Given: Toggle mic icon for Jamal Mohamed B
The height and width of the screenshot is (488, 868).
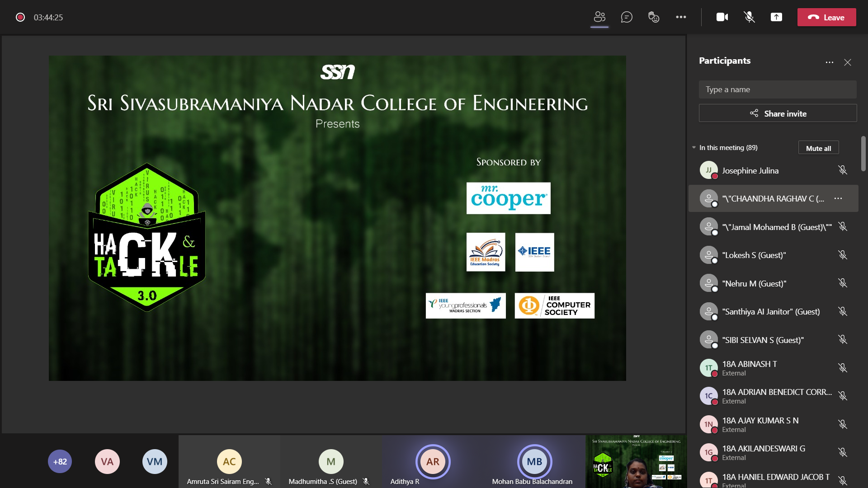Looking at the screenshot, I should pyautogui.click(x=843, y=227).
